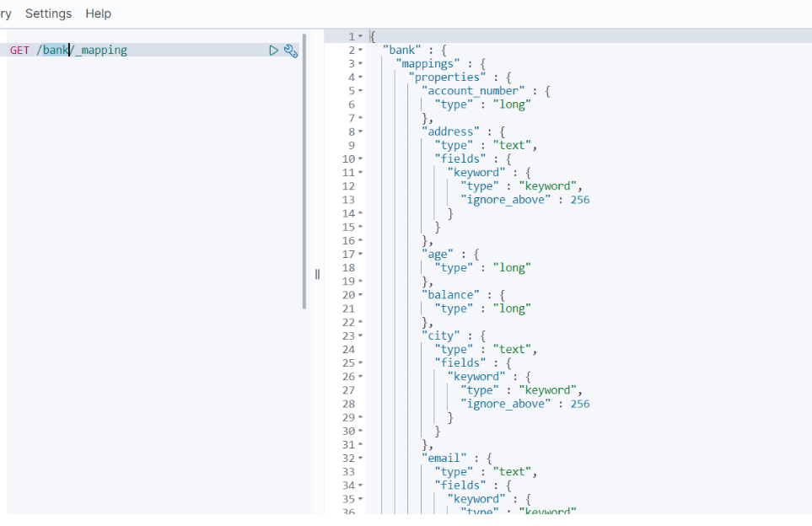Collapse the "balance" field block
Screen dimensions: 812x526
(x=361, y=295)
